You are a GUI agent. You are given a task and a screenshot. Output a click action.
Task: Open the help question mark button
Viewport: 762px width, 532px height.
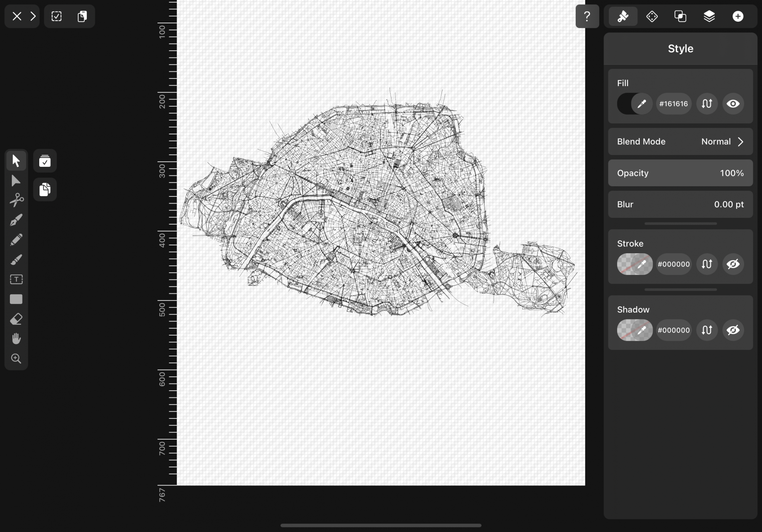[x=587, y=16]
